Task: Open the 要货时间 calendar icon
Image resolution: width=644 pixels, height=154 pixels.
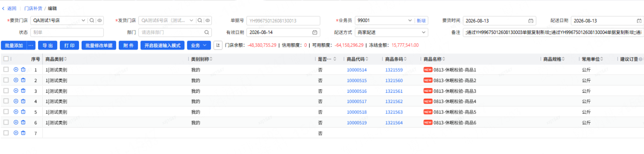Action: pyautogui.click(x=531, y=21)
